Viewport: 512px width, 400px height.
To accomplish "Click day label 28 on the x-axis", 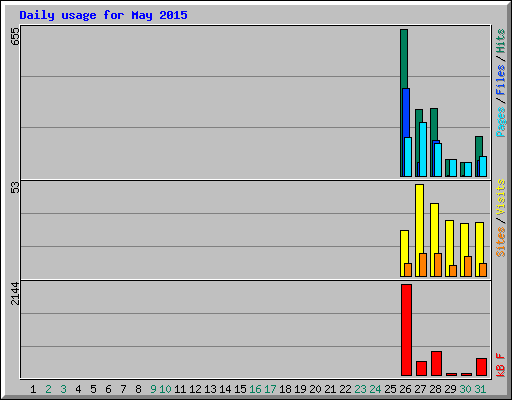I will click(x=435, y=389).
